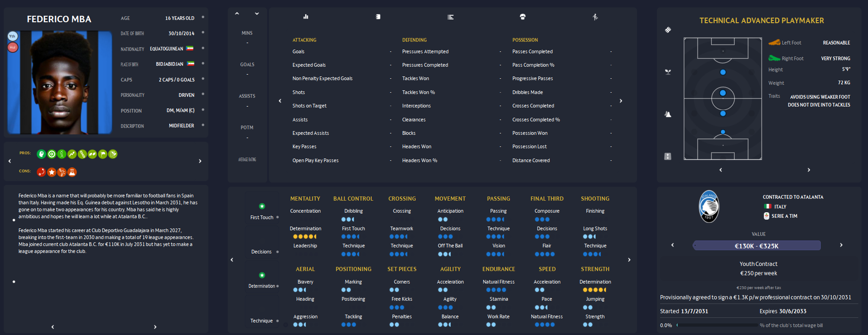Toggle the dot next to AGE row

(203, 17)
